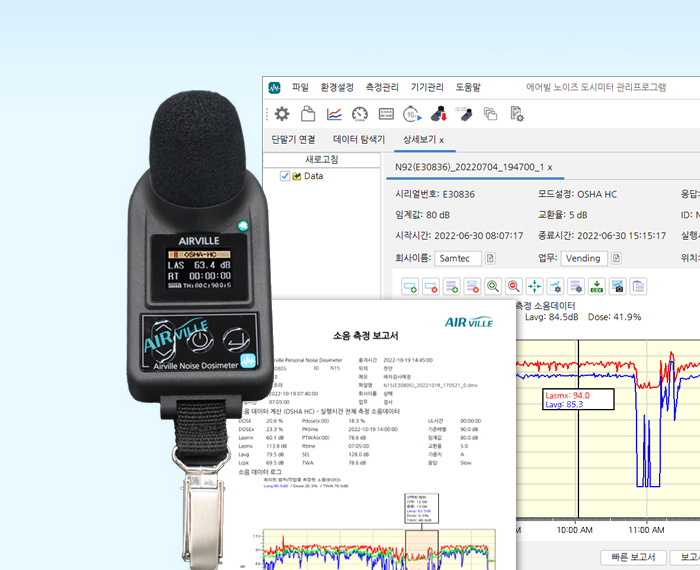Open list settings rows-gear icon

576,287
